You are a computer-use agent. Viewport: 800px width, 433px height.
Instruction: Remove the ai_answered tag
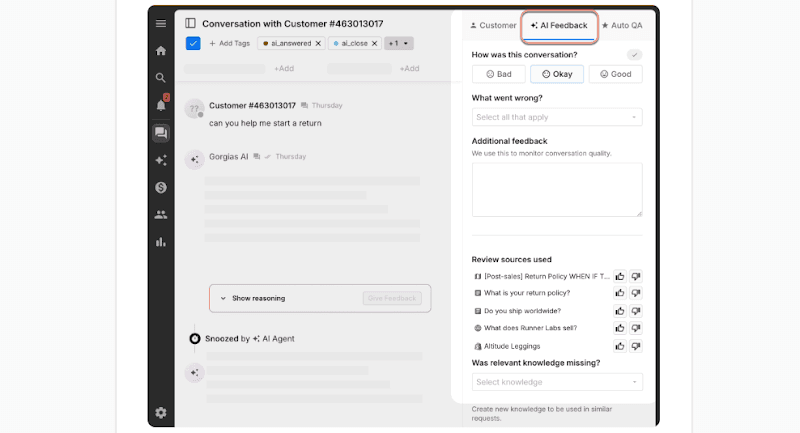[x=318, y=43]
